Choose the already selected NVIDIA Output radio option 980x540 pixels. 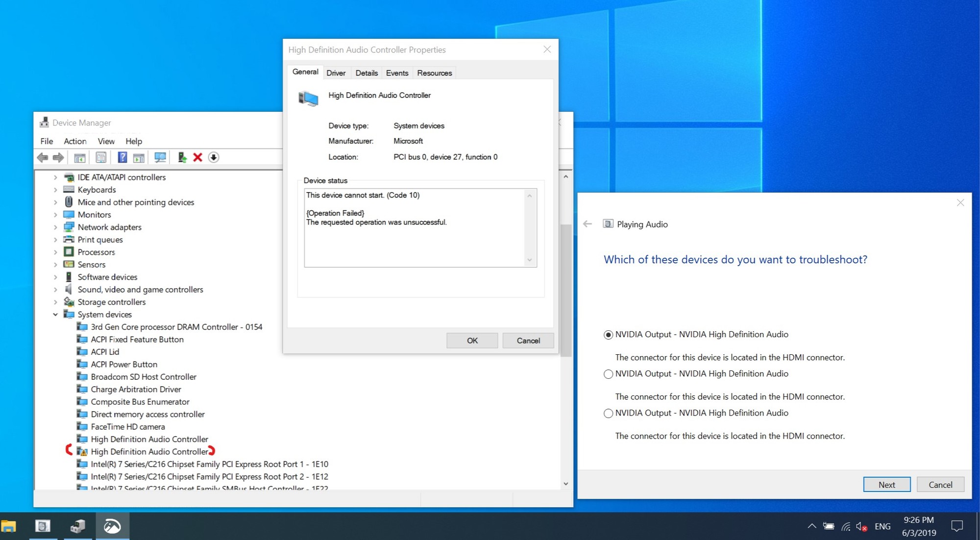click(x=608, y=335)
